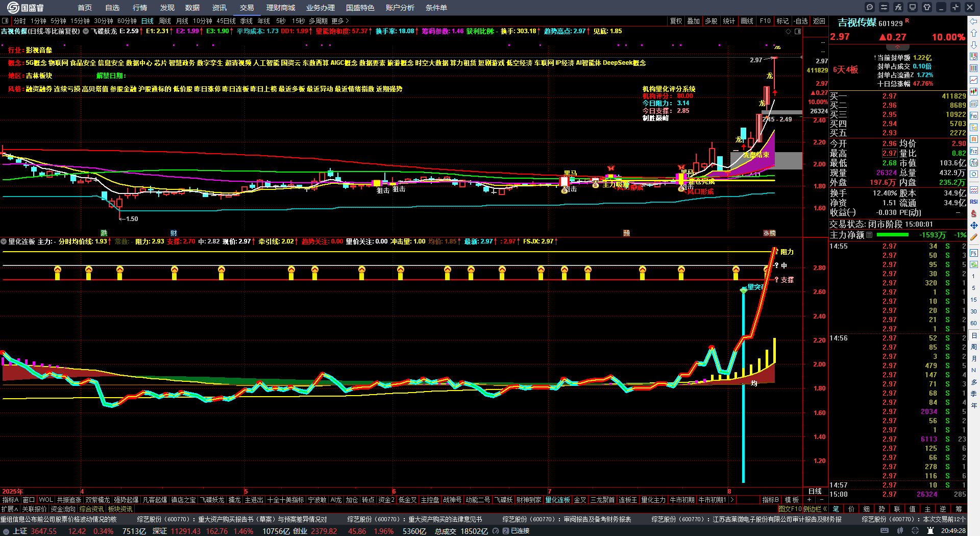Switch to 60分钟 period tab
Screen dimensions: 980x536
coord(127,21)
